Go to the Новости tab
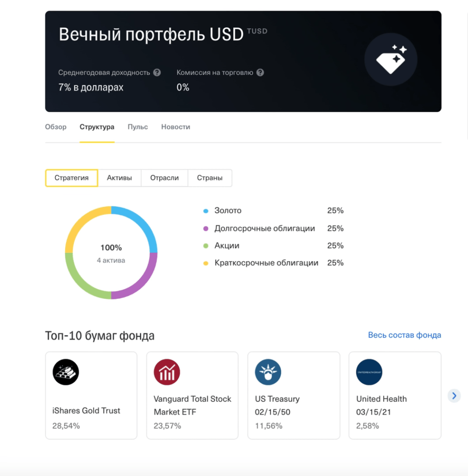This screenshot has width=468, height=476. click(x=175, y=126)
